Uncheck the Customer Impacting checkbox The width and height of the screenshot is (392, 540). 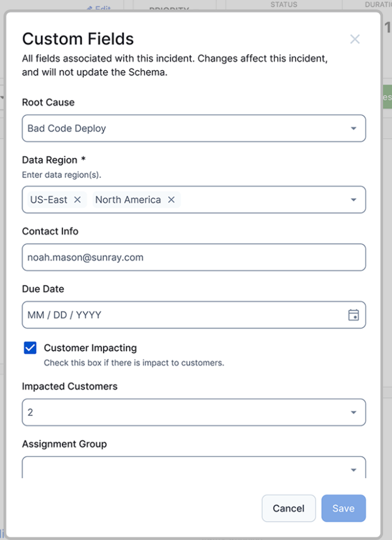point(30,348)
